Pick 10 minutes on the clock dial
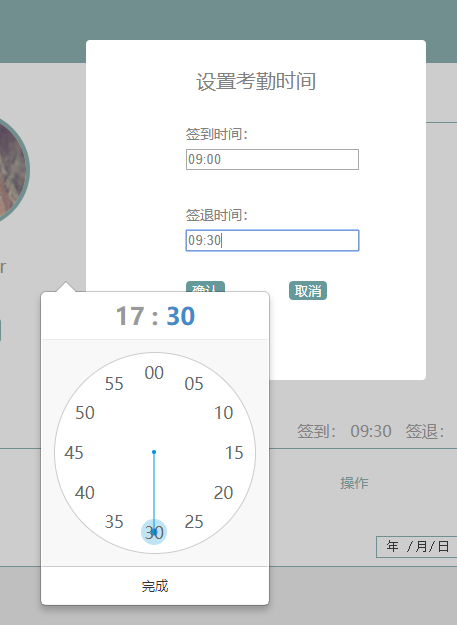 (224, 413)
